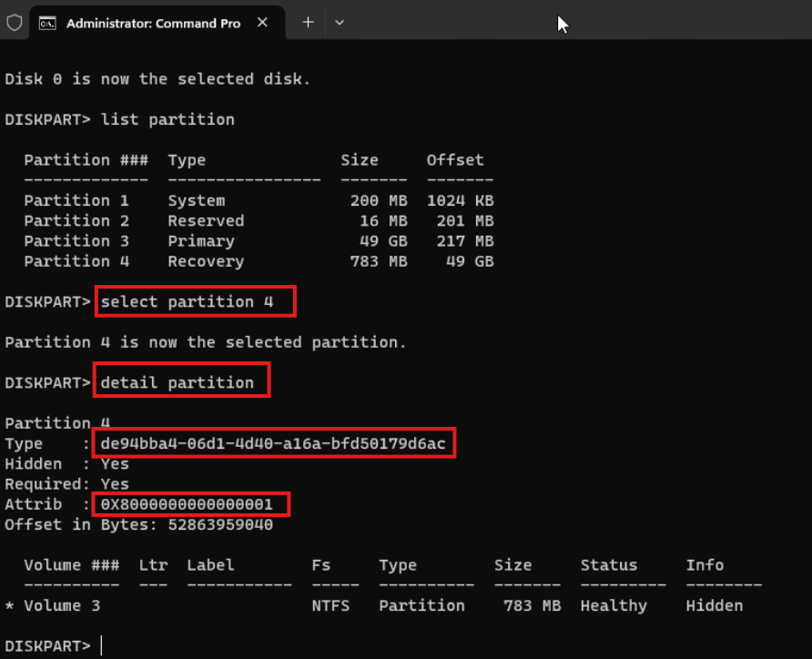Click the administrator shield icon in title bar
Image resolution: width=812 pixels, height=659 pixels.
pos(15,23)
